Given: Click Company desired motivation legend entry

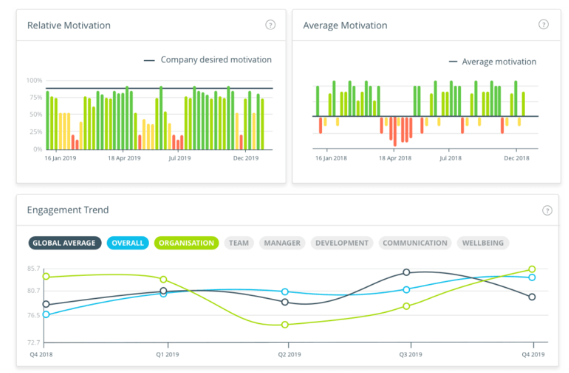Looking at the screenshot, I should [208, 60].
